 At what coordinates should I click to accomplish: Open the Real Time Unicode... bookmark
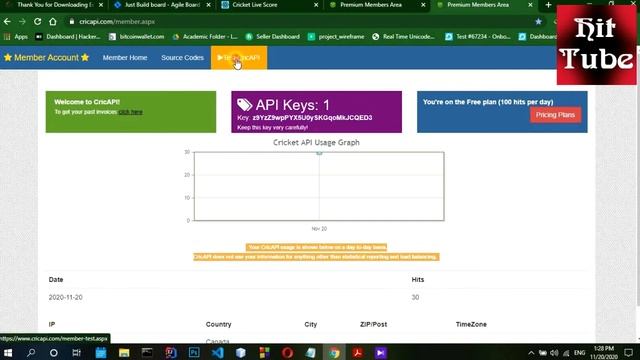click(403, 37)
